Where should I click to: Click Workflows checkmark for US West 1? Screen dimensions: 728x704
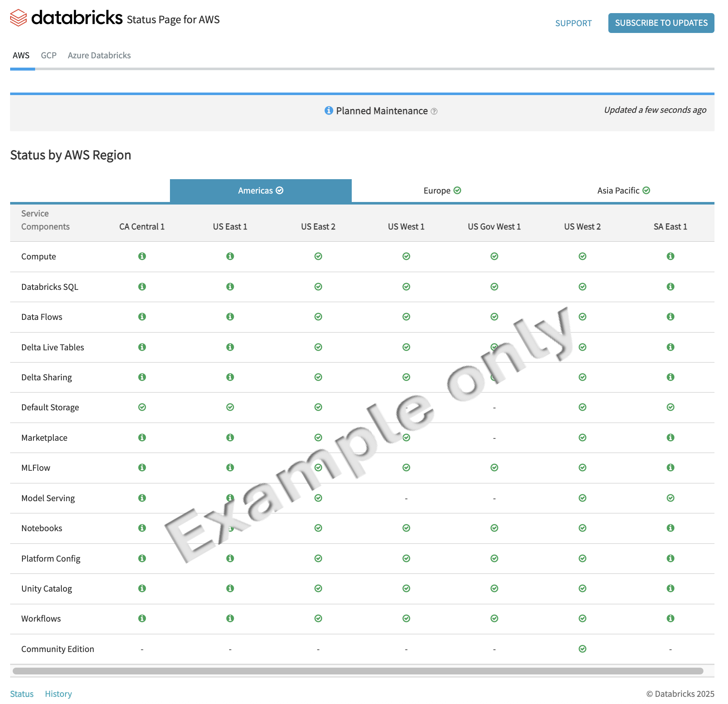(406, 619)
